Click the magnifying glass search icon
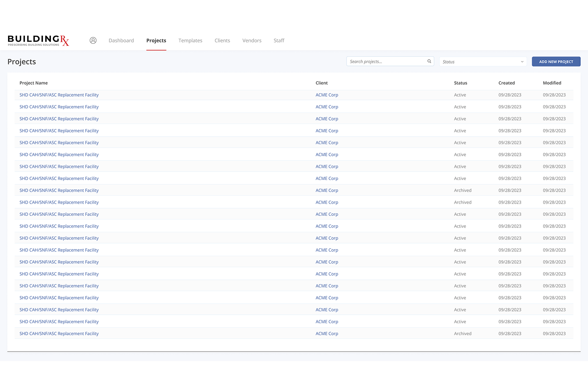 point(429,61)
